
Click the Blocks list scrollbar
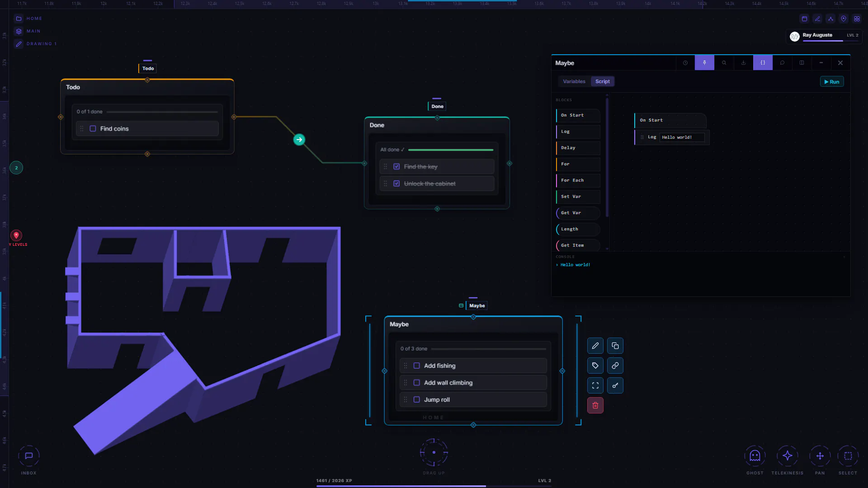607,157
